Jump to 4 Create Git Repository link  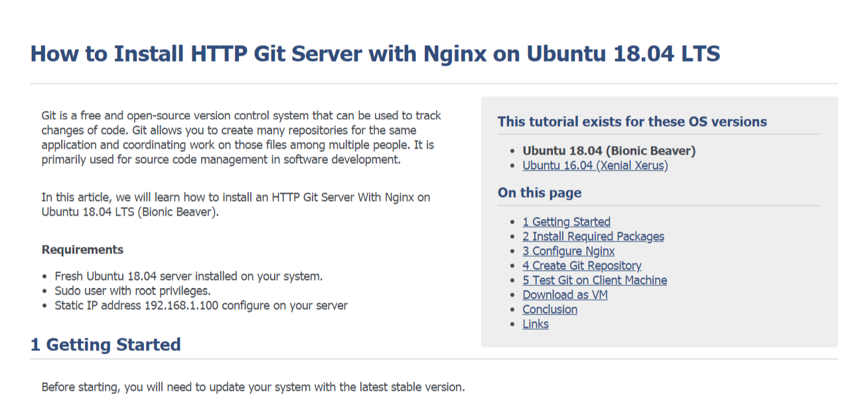tap(582, 265)
